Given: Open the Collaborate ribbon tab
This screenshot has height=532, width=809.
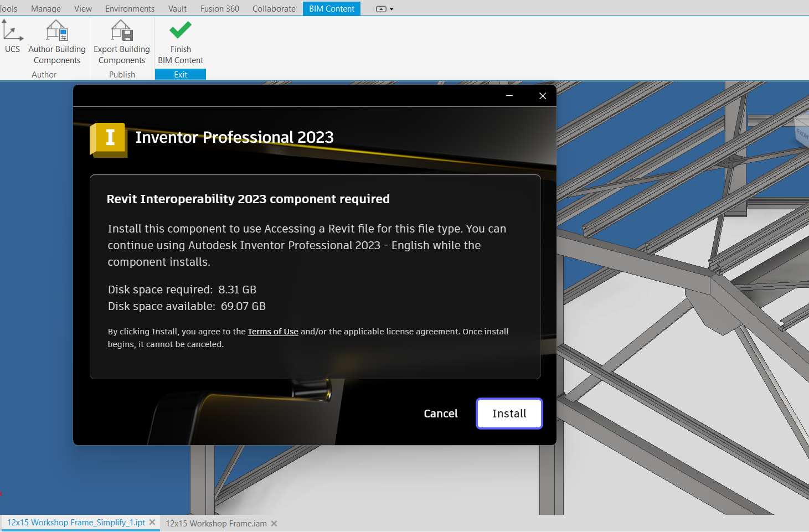Looking at the screenshot, I should 274,8.
